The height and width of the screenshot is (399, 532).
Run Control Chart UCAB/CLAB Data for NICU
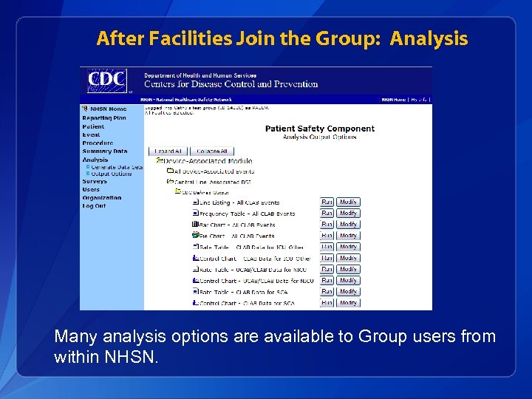click(327, 280)
